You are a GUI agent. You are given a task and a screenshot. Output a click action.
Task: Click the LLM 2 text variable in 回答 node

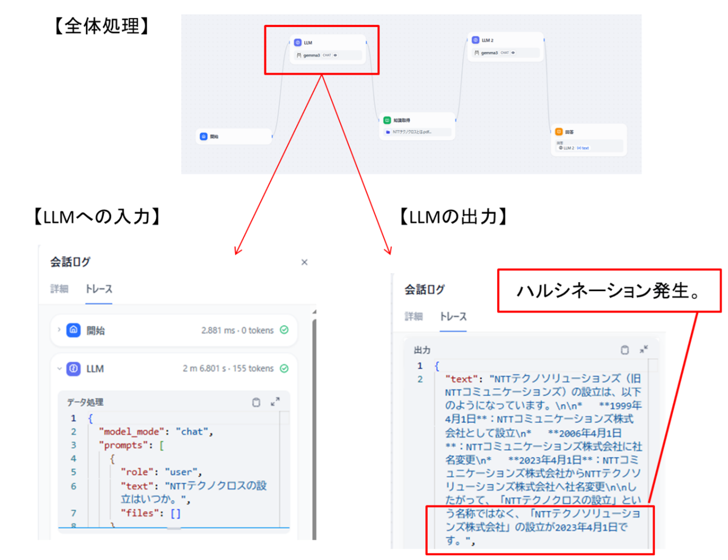pyautogui.click(x=573, y=148)
